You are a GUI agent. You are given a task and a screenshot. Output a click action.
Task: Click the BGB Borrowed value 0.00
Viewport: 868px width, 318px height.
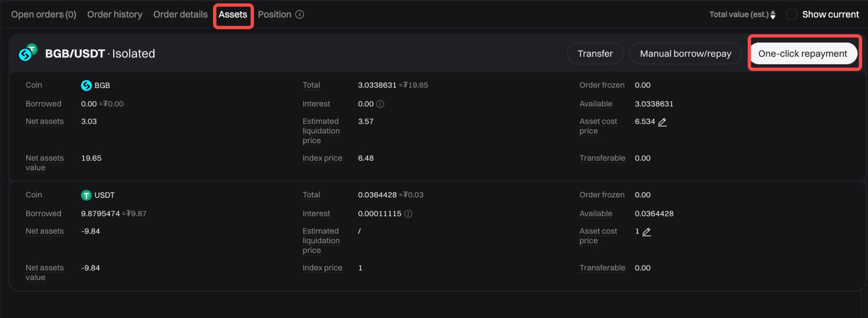(89, 104)
